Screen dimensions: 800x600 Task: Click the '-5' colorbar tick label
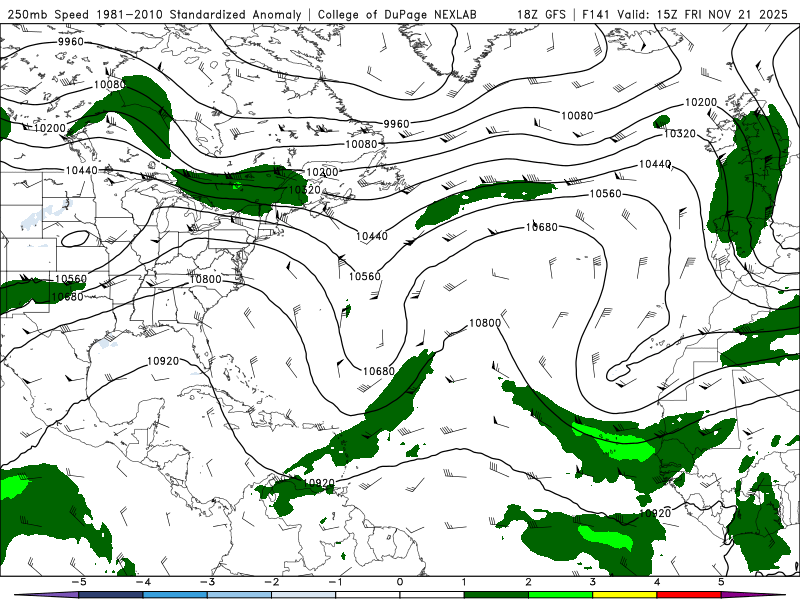[78, 582]
